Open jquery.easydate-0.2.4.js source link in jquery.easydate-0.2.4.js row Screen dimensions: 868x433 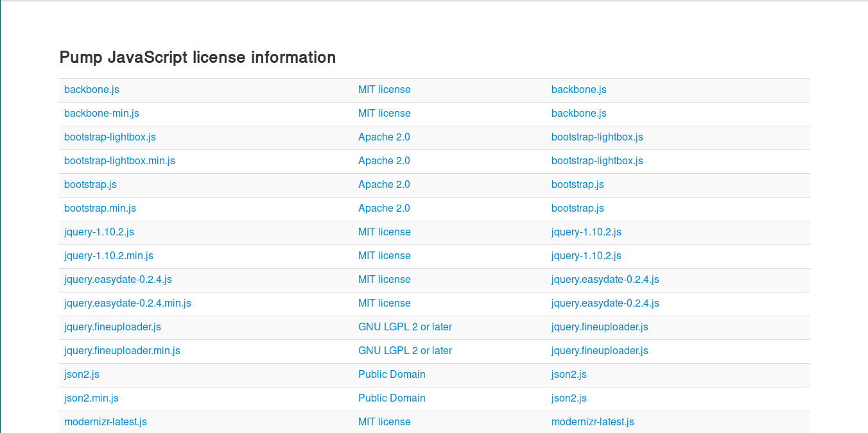pos(605,280)
